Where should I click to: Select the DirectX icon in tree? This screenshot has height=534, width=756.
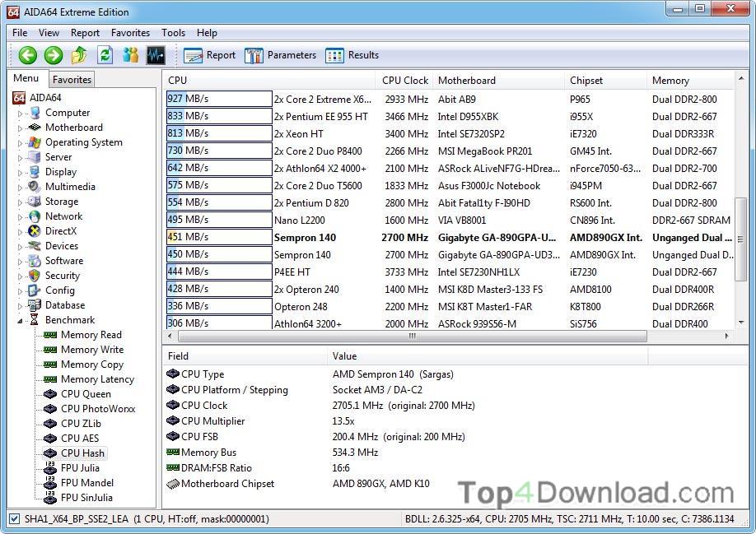click(x=35, y=231)
